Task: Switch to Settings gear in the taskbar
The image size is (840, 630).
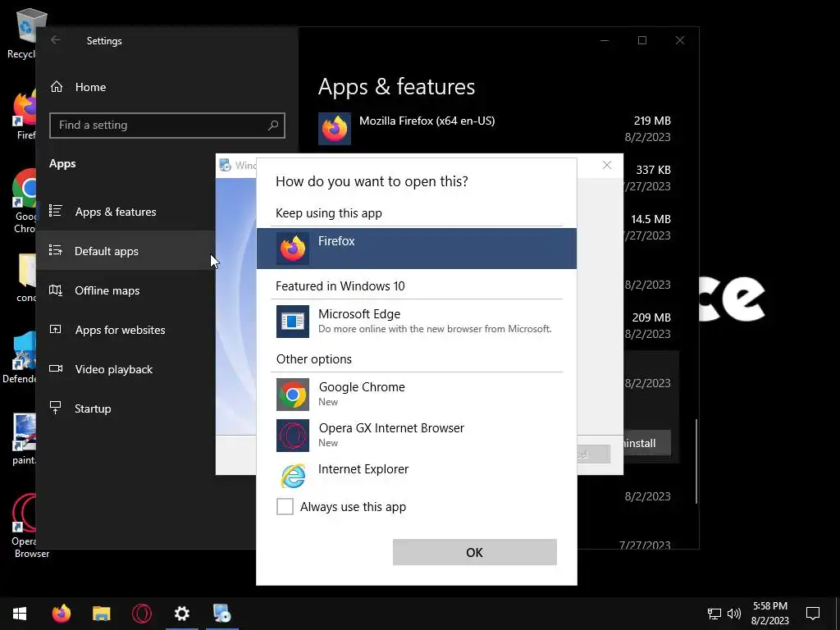Action: 181,614
